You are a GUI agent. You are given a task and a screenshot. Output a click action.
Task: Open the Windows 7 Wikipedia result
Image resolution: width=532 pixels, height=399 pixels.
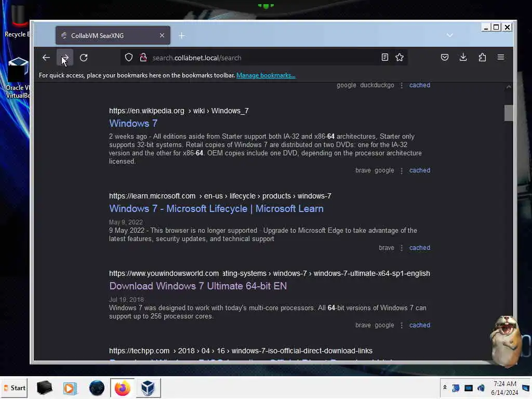click(133, 124)
